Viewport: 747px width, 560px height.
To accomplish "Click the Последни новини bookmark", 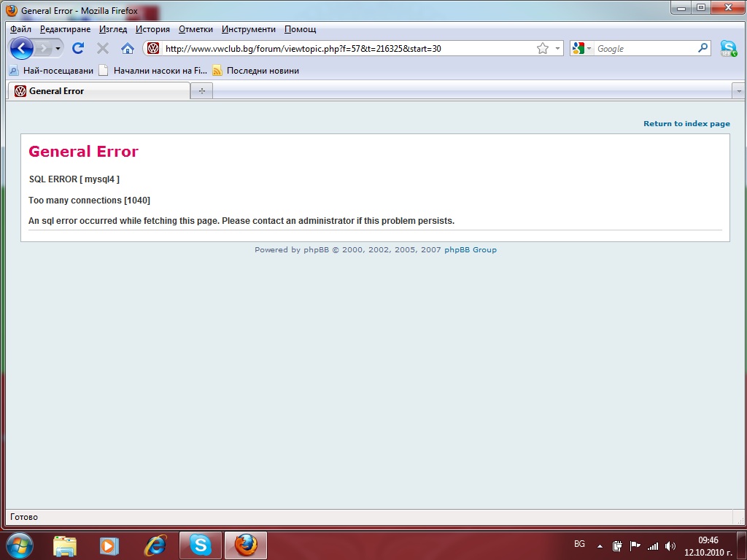I will [x=262, y=71].
